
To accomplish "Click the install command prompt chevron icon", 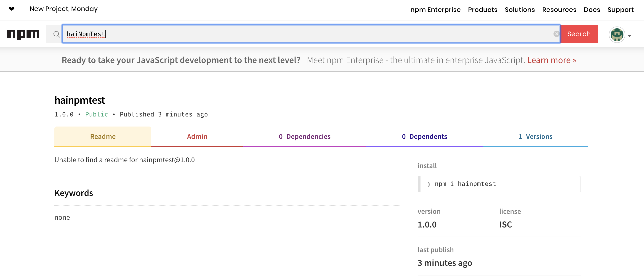I will click(x=429, y=184).
